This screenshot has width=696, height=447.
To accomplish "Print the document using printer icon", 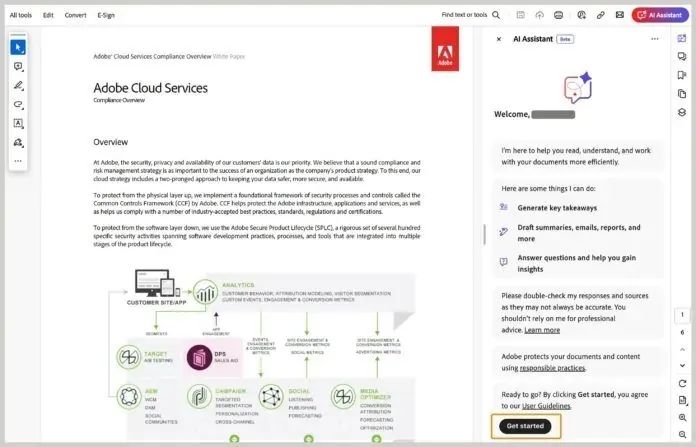I will coord(558,15).
